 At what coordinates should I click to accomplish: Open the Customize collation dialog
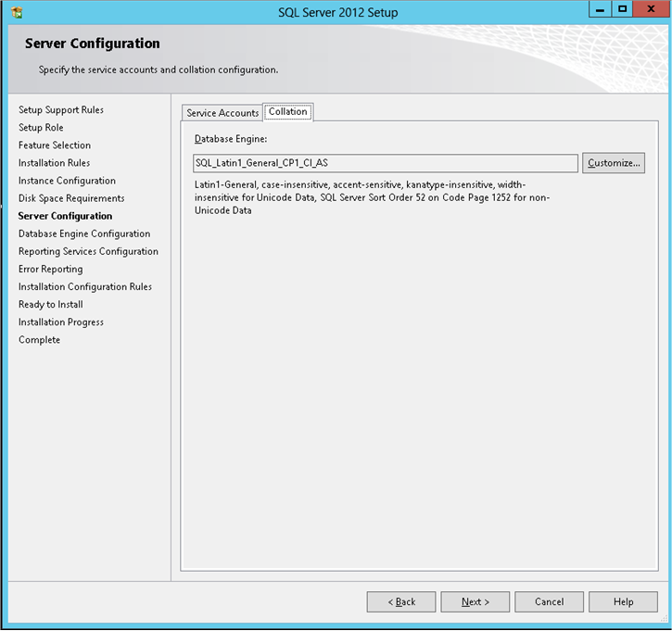coord(614,163)
